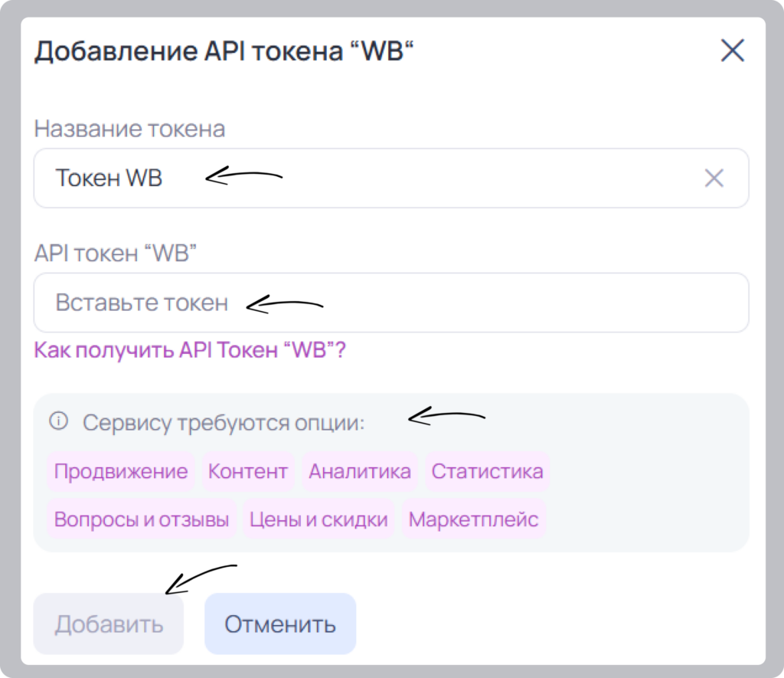Open 'Как получить API Токен WB?' link
Screen dimensions: 784x678
point(190,350)
